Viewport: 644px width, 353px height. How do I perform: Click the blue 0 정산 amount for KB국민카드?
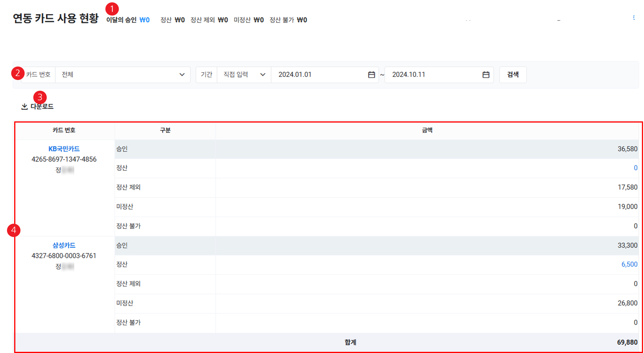pyautogui.click(x=635, y=168)
